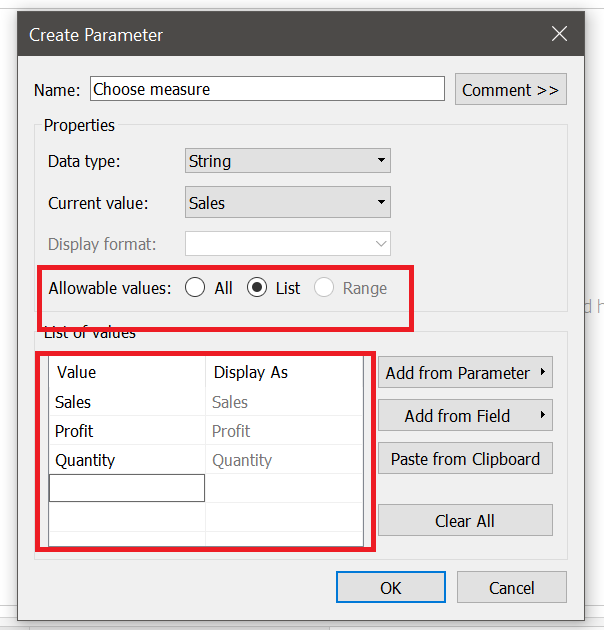Screen dimensions: 604x630
Task: Click the Add from Parameter button
Action: tap(465, 373)
